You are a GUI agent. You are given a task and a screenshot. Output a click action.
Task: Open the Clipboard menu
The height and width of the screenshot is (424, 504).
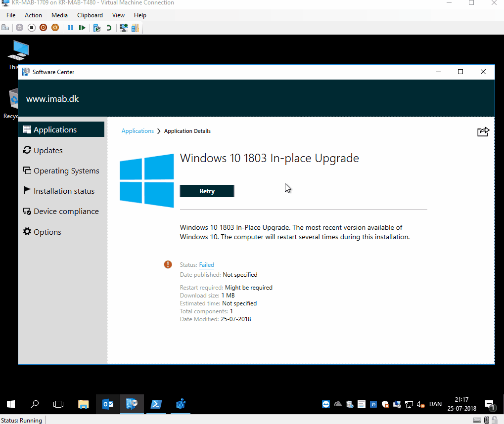click(90, 15)
